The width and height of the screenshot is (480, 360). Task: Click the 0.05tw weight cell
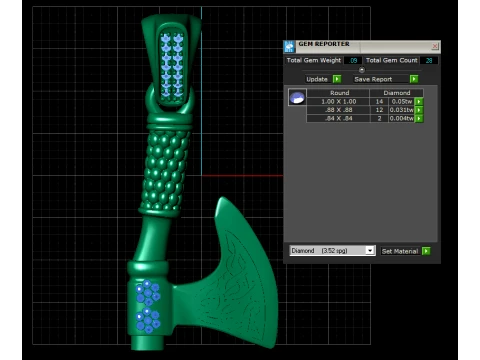pos(401,101)
